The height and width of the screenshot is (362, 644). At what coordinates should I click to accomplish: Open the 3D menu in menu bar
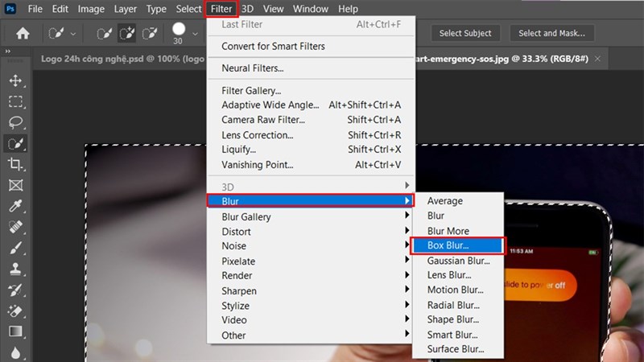247,9
